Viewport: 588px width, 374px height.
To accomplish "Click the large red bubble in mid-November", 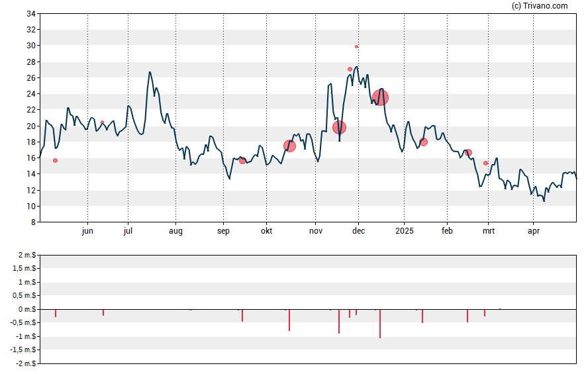I will point(340,127).
